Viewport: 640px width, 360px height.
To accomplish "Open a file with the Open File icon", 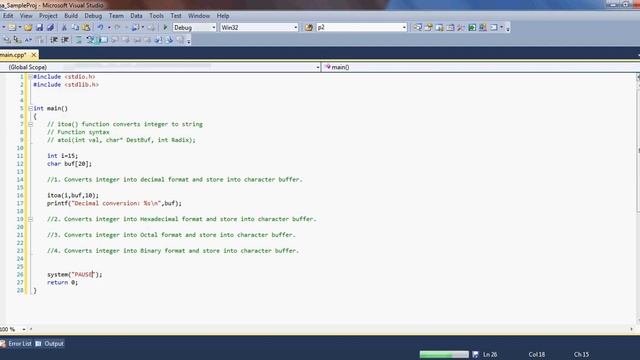I will tap(28, 27).
